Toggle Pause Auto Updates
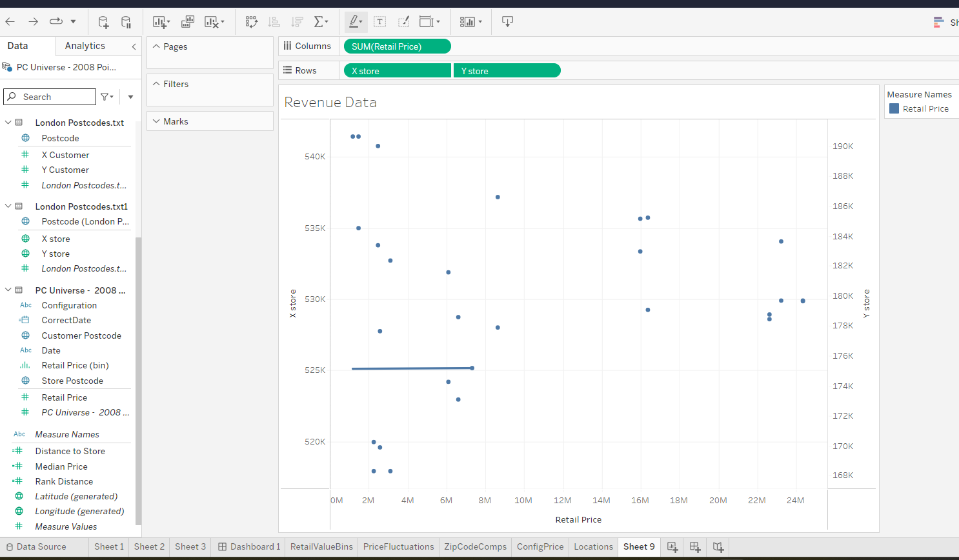Image resolution: width=959 pixels, height=560 pixels. coord(126,21)
